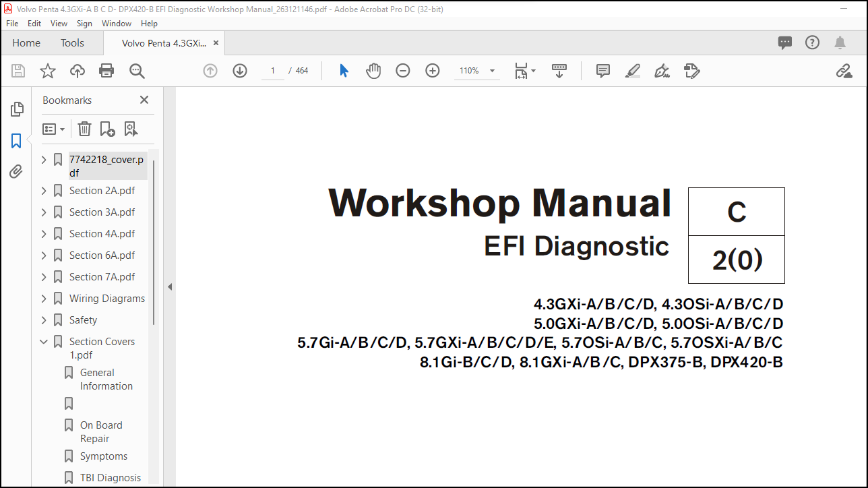Show the Page Thumbnails panel
This screenshot has width=868, height=488.
tap(17, 109)
